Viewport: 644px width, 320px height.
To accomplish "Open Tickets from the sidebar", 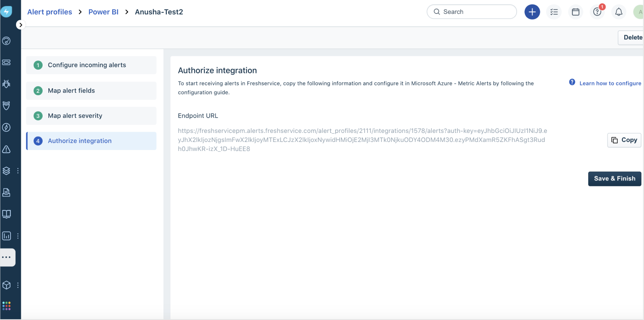I will tap(7, 62).
